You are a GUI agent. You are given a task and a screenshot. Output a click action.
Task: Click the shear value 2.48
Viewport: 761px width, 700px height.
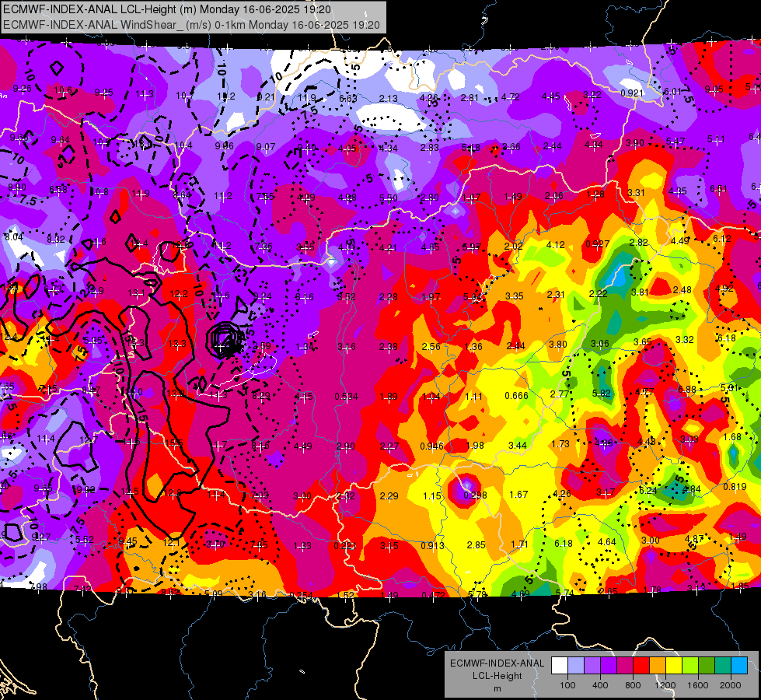(682, 290)
